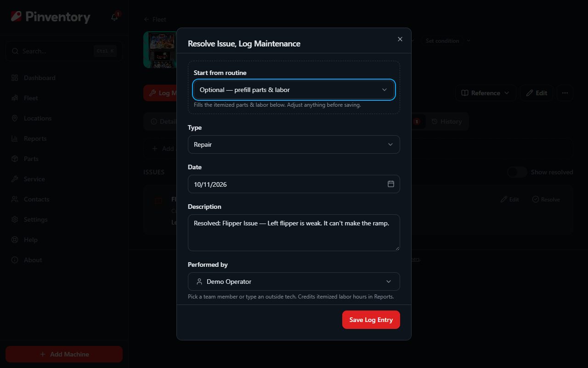
Task: Go back to Fleet via arrow link
Action: [155, 19]
